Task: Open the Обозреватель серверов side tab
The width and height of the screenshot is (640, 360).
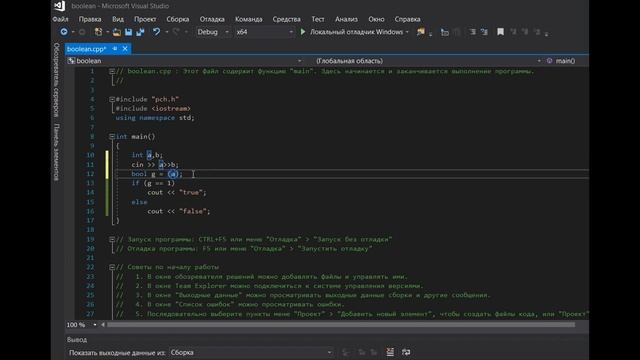Action: coord(57,80)
